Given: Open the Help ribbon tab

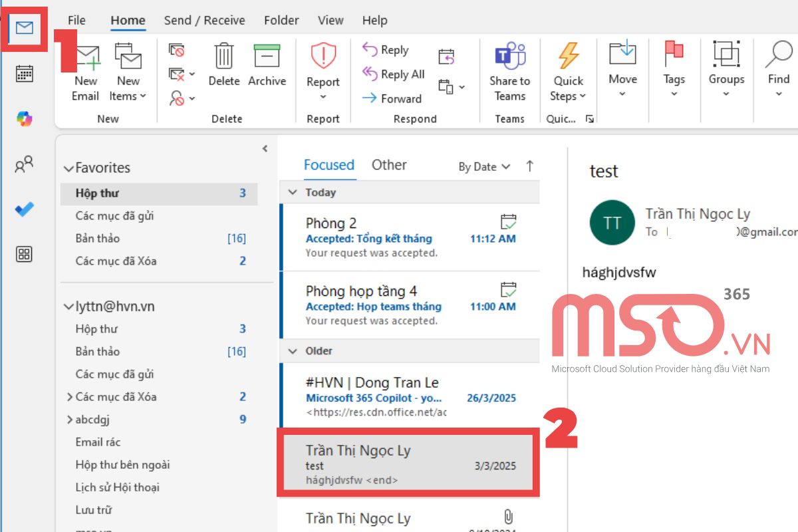Looking at the screenshot, I should 374,21.
